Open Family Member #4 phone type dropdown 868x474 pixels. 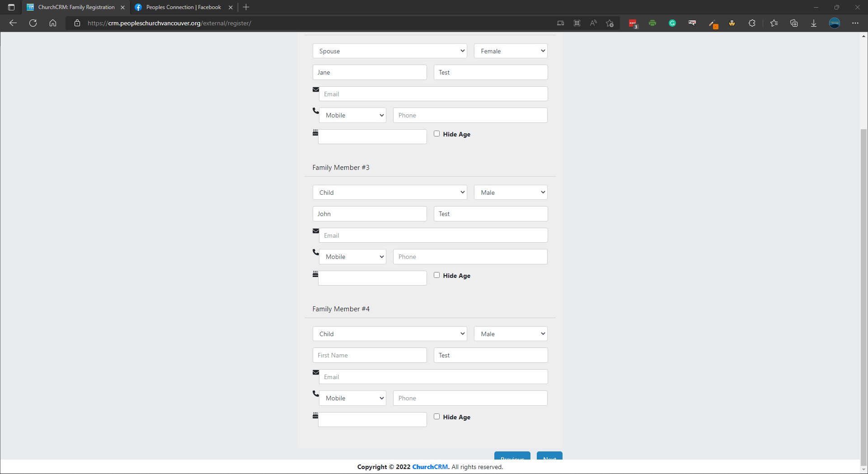click(x=352, y=398)
